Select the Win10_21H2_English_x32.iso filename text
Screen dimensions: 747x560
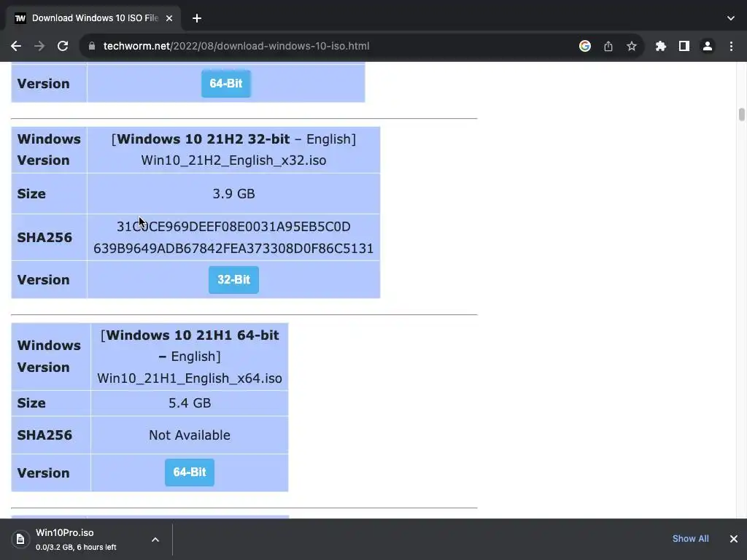coord(233,160)
